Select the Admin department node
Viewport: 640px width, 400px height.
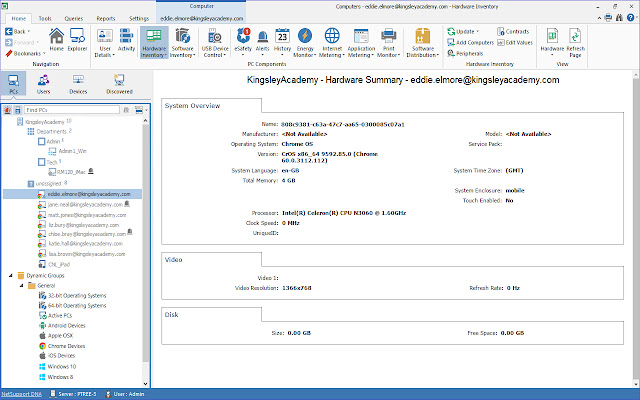point(51,141)
